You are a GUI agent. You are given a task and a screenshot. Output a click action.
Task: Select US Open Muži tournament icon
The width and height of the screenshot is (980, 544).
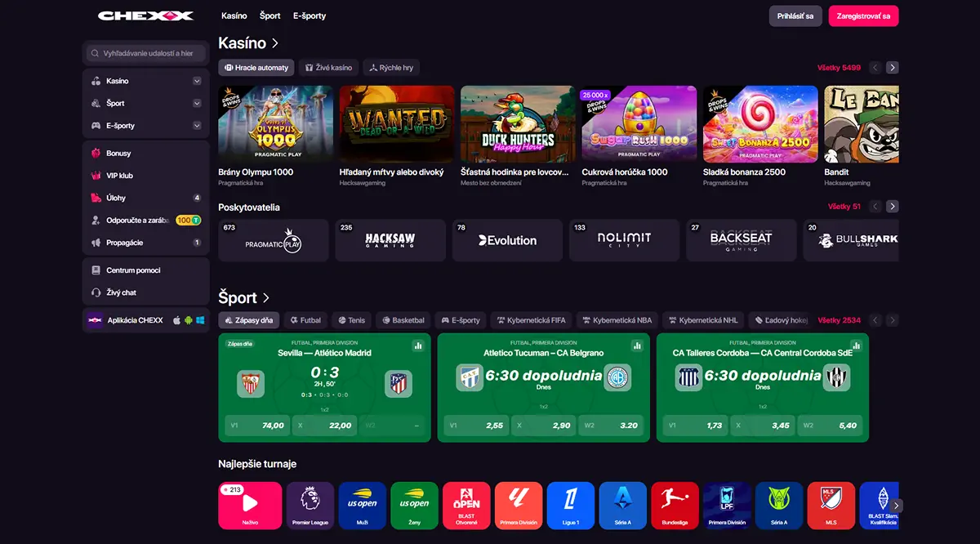362,506
